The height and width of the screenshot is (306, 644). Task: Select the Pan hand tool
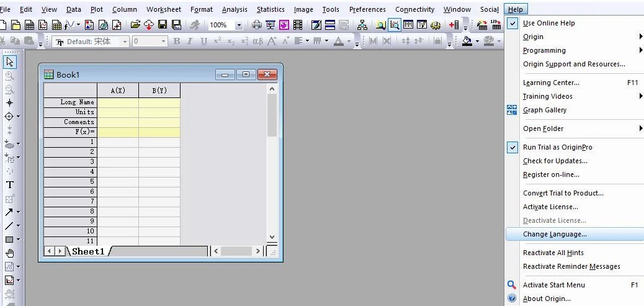pyautogui.click(x=9, y=253)
